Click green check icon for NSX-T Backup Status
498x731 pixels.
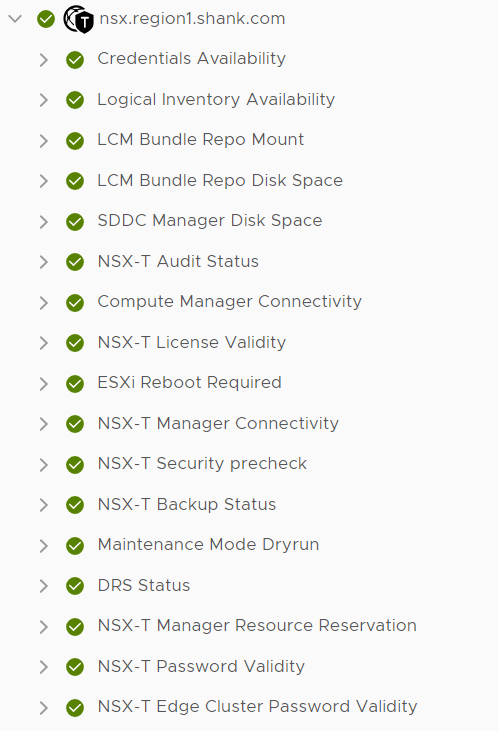(x=75, y=505)
